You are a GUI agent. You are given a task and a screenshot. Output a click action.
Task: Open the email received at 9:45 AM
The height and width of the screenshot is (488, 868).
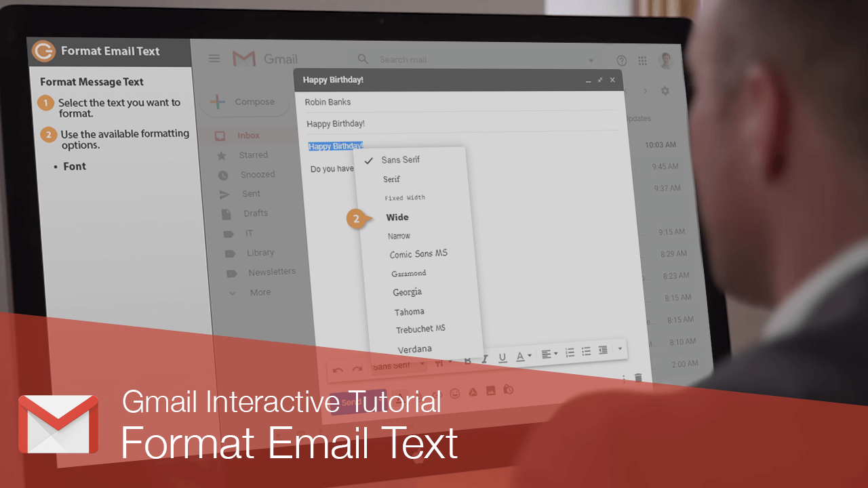pyautogui.click(x=665, y=166)
